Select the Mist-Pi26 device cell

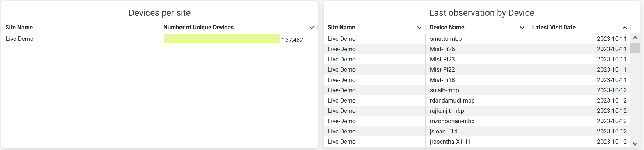tap(442, 49)
